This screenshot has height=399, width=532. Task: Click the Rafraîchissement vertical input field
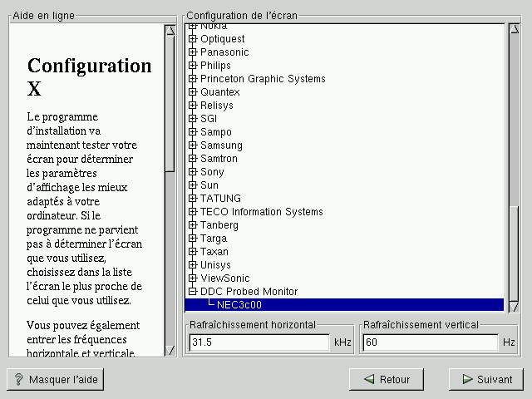(431, 342)
